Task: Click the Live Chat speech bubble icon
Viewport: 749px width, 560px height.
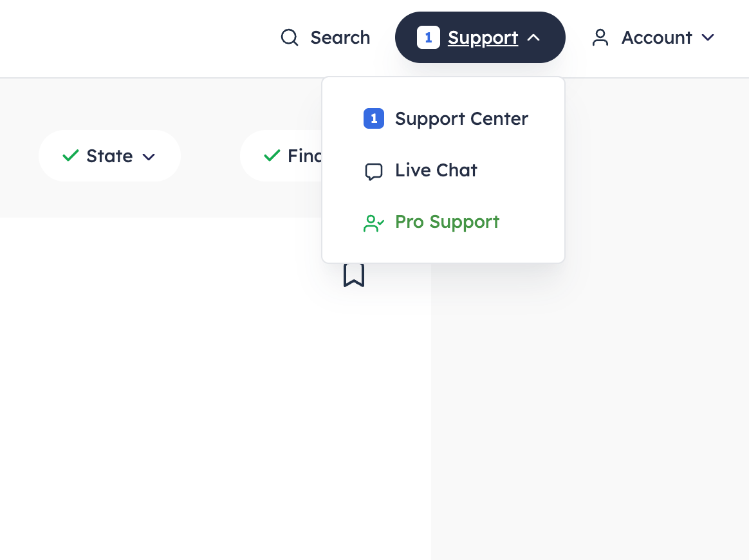Action: tap(374, 171)
